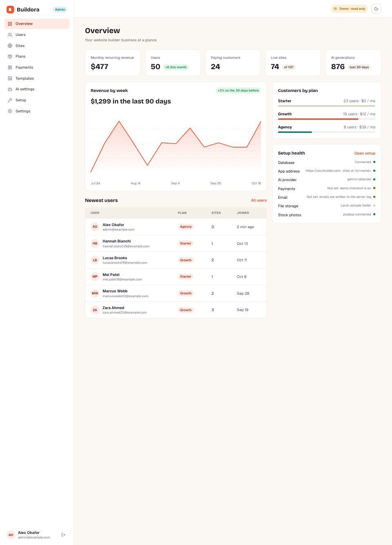Viewport: 392px width, 545px height.
Task: Click the Settings gear icon in sidebar
Action: pyautogui.click(x=10, y=111)
